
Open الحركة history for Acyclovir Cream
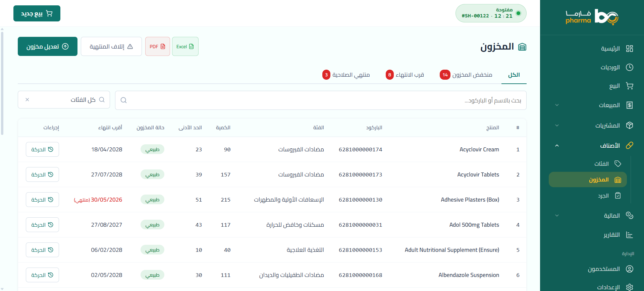(x=42, y=149)
